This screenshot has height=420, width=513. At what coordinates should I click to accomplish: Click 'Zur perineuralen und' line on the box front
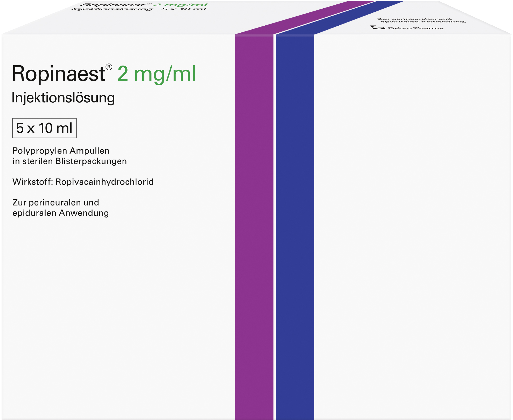(x=56, y=203)
